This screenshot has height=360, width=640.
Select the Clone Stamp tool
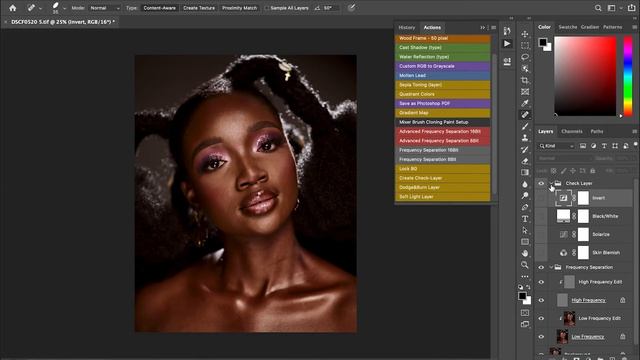(525, 138)
